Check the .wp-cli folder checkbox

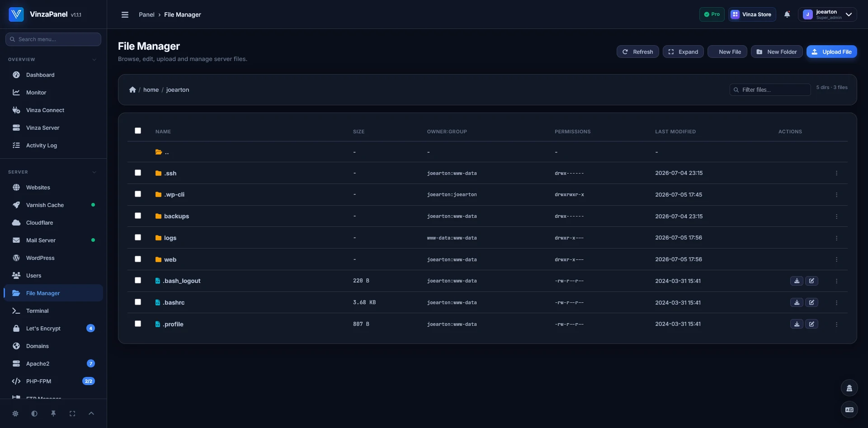click(138, 194)
